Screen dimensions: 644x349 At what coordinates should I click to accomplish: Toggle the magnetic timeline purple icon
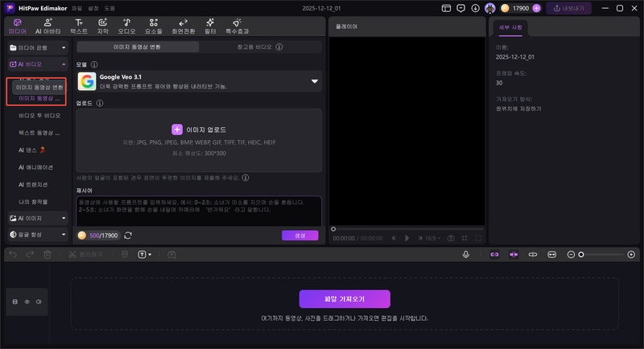coord(514,255)
